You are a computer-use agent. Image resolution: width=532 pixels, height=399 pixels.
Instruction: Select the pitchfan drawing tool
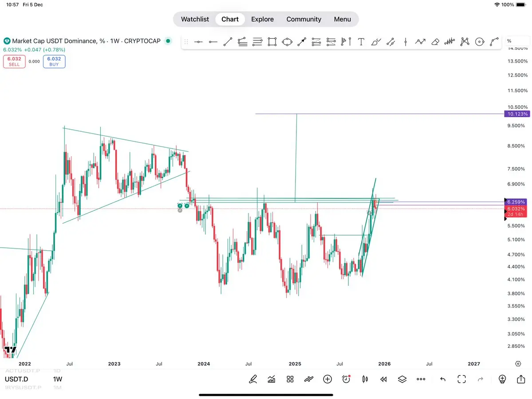click(243, 42)
